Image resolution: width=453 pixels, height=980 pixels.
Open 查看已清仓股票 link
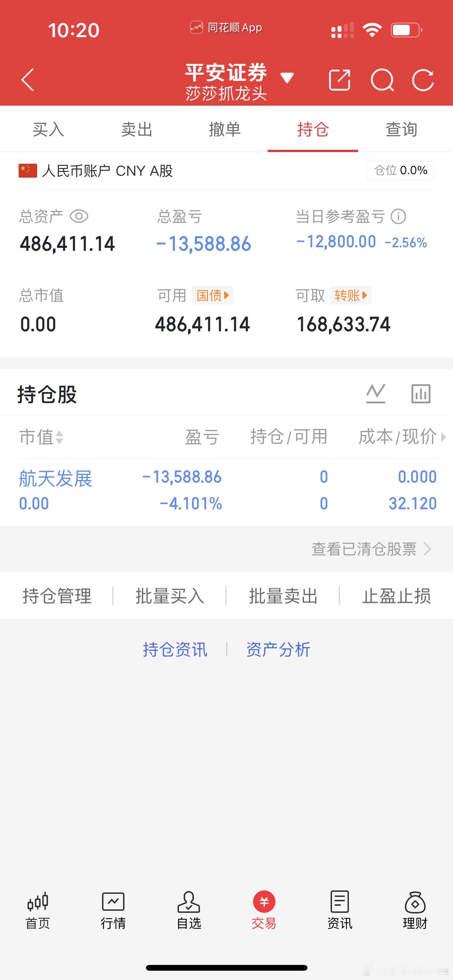[371, 549]
